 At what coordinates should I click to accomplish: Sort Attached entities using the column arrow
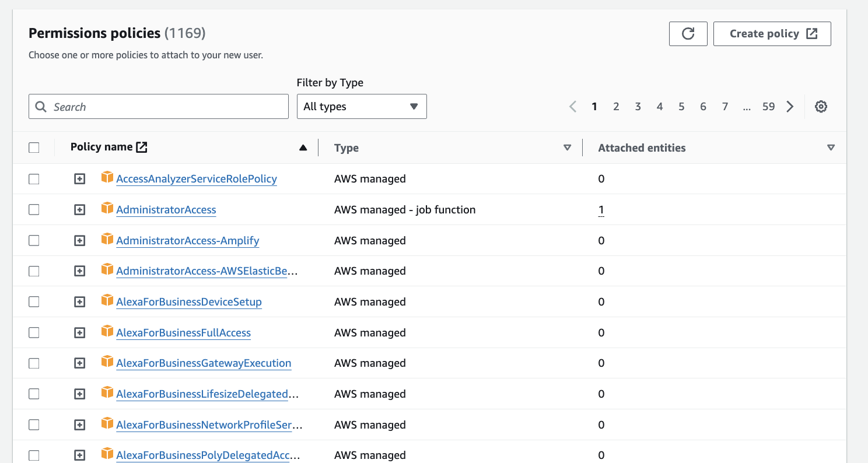point(831,148)
